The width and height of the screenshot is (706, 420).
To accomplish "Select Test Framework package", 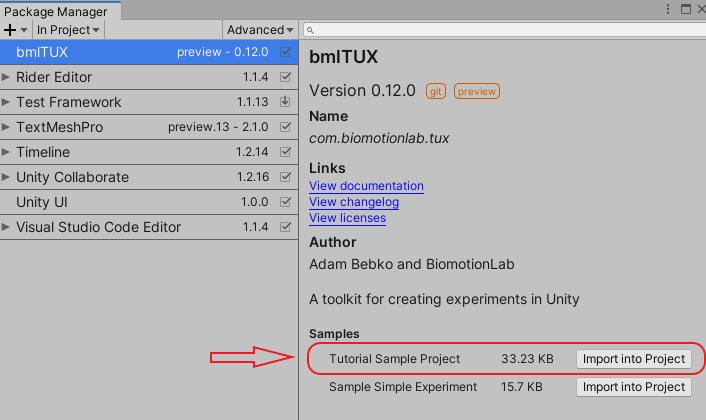I will pyautogui.click(x=149, y=102).
